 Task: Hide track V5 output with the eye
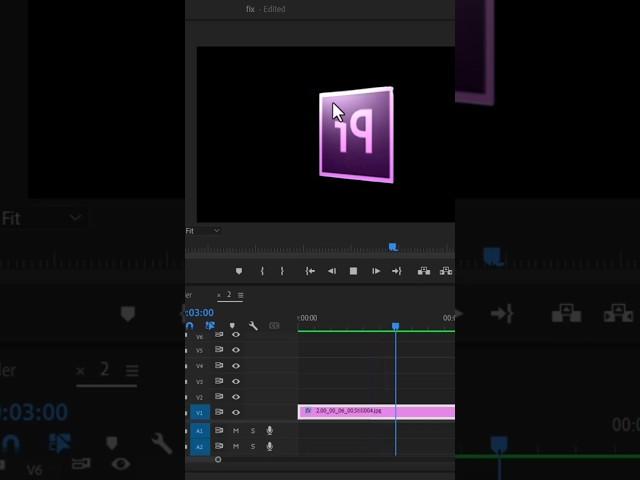click(236, 350)
